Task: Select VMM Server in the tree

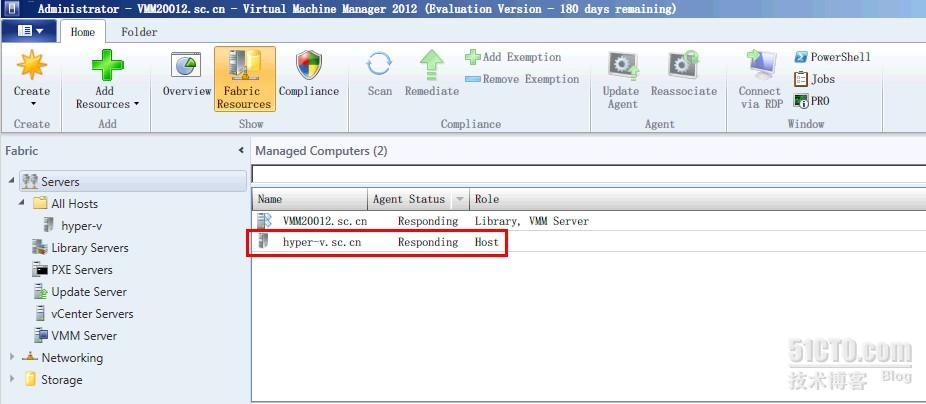Action: [x=76, y=335]
